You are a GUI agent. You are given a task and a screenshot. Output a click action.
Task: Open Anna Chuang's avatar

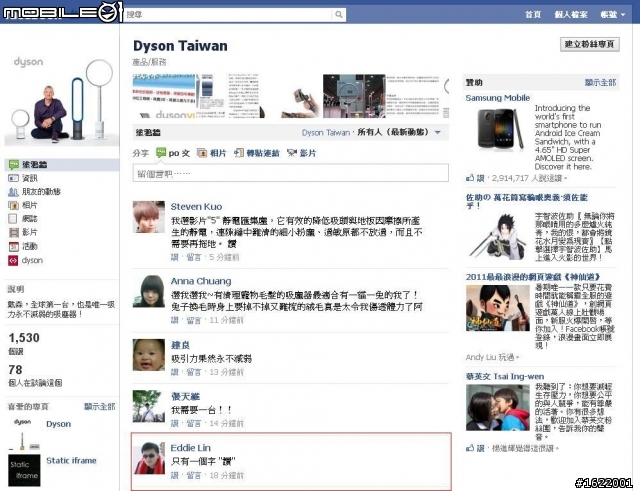(149, 291)
